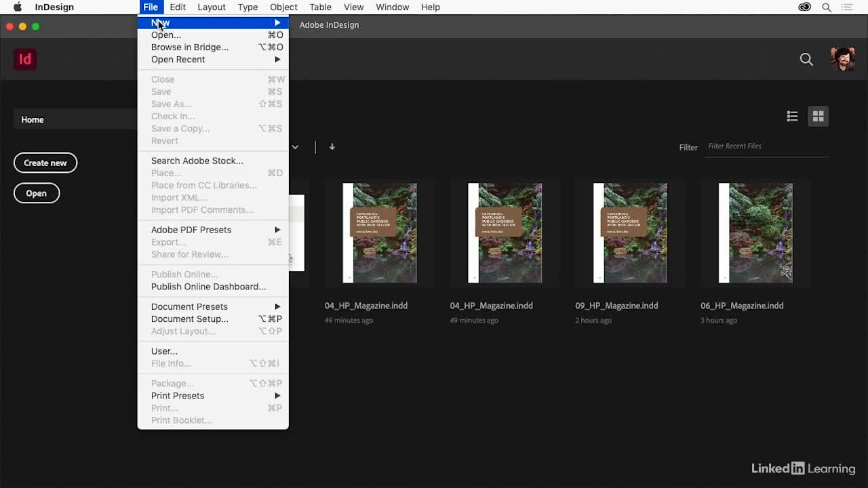Image resolution: width=868 pixels, height=488 pixels.
Task: Click the 09_HP_Magazine.indd file name
Action: [616, 306]
